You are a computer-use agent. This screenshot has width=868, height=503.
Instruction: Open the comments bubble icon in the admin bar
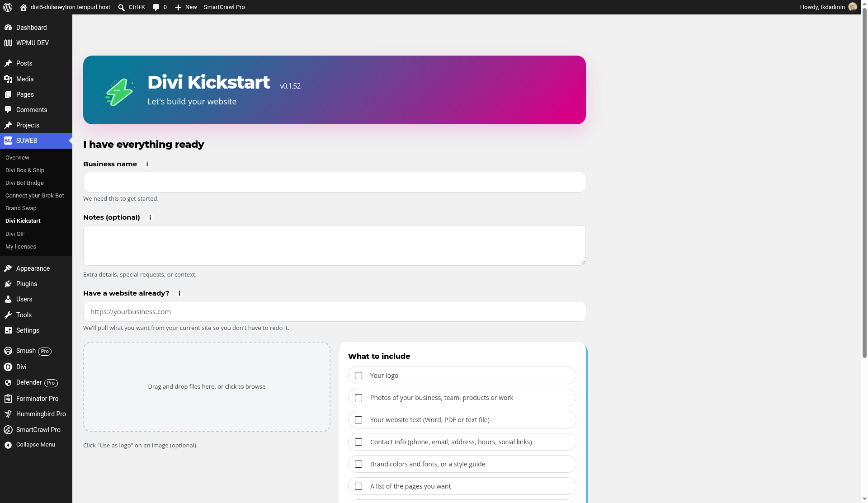[156, 7]
